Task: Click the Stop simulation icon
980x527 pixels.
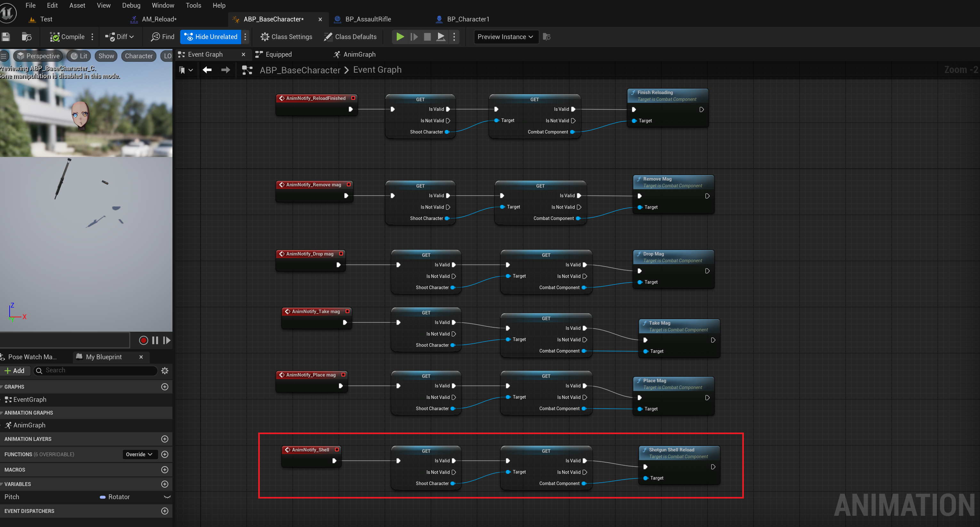Action: point(427,36)
